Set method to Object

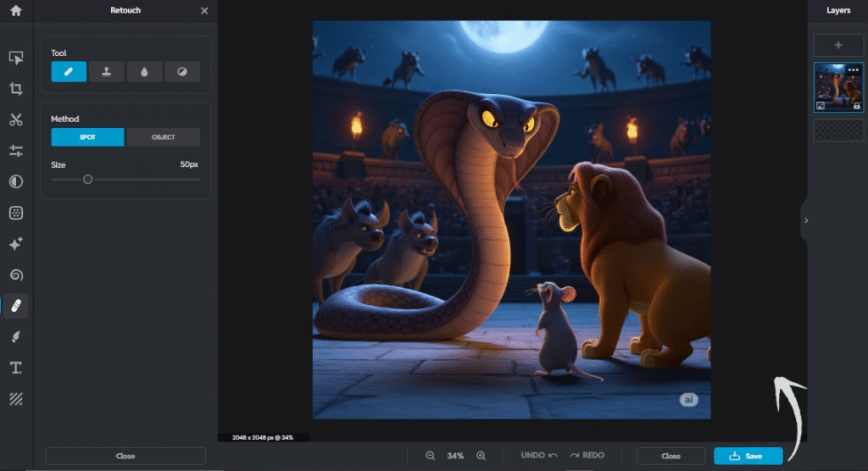164,136
